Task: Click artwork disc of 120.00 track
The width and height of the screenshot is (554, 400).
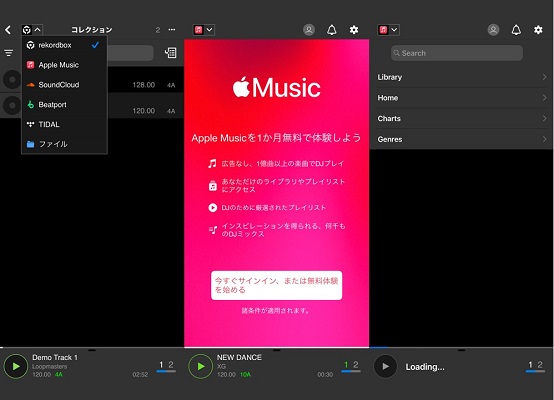Action: (12, 105)
